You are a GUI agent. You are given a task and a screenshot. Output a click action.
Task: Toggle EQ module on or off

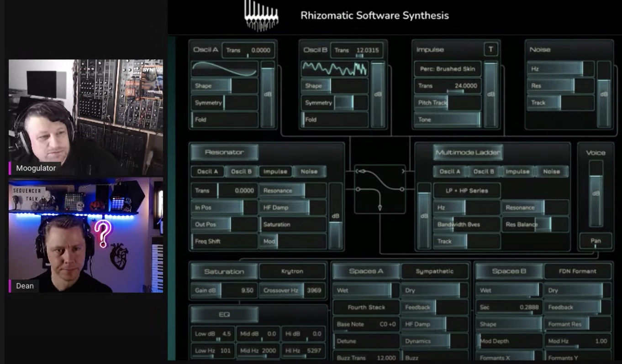click(x=224, y=315)
